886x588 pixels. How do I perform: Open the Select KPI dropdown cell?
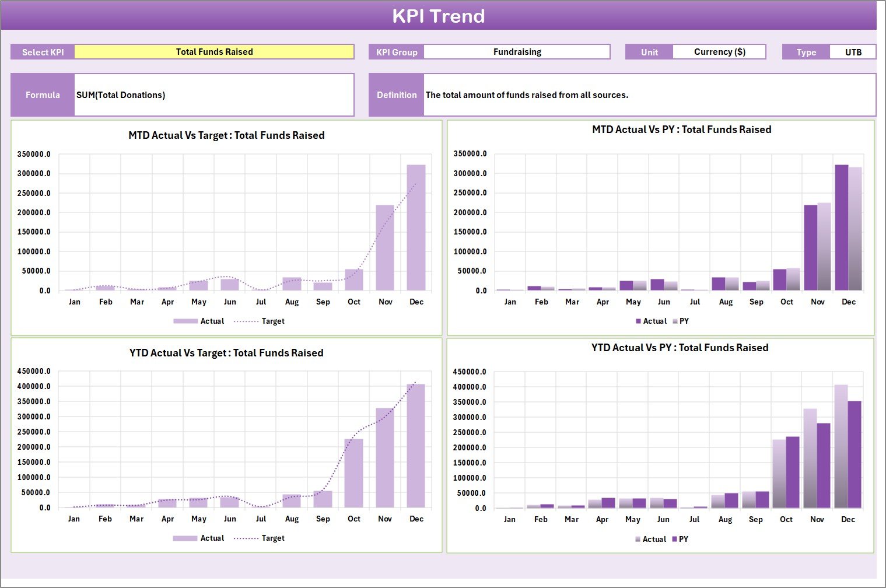(x=214, y=52)
